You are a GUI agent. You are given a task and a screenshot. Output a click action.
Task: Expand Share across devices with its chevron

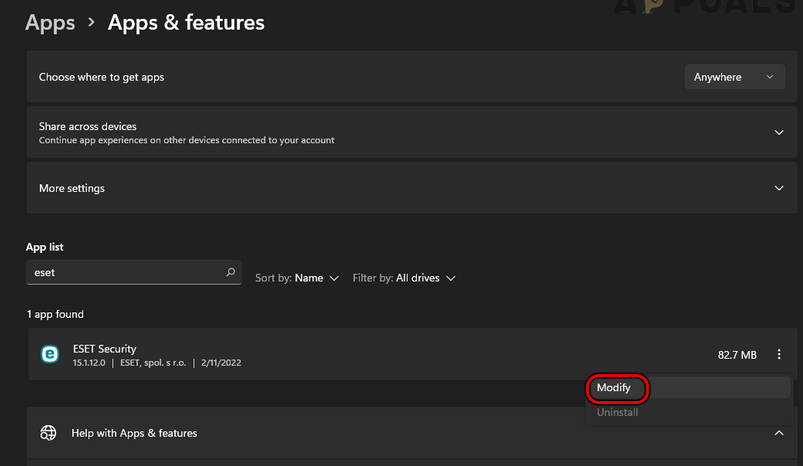[x=779, y=132]
